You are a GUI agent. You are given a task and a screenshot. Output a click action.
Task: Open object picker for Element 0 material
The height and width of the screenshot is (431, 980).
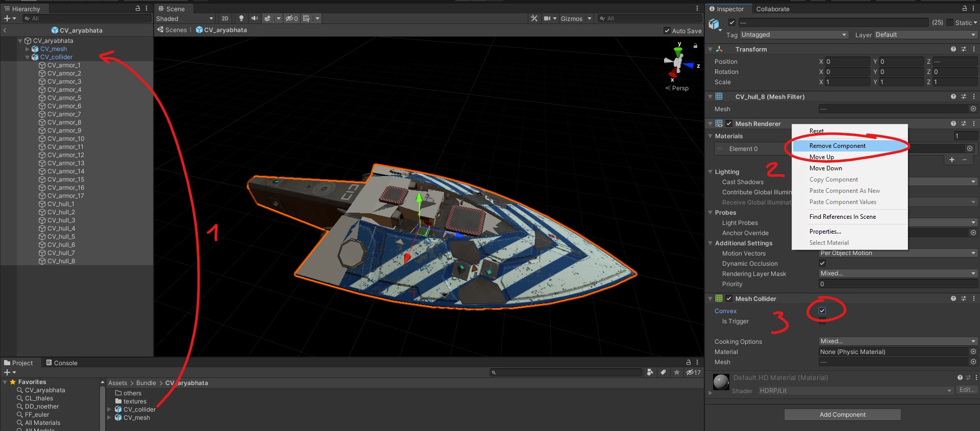click(x=970, y=148)
